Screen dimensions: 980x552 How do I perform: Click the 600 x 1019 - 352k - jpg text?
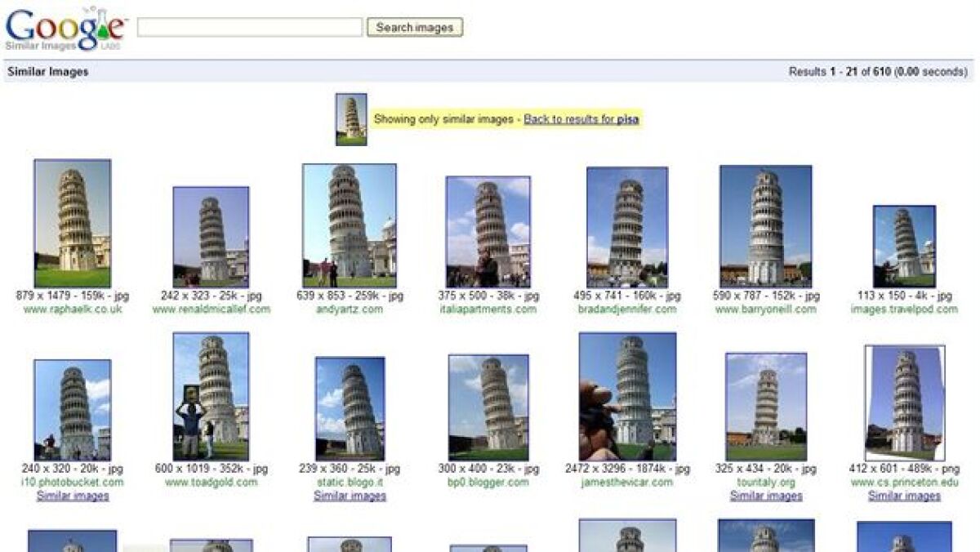(211, 470)
